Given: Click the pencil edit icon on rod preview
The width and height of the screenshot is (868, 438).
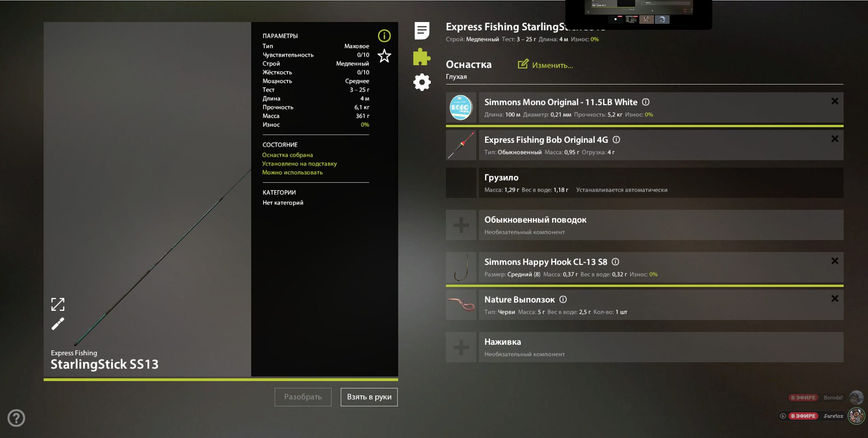Looking at the screenshot, I should [58, 324].
